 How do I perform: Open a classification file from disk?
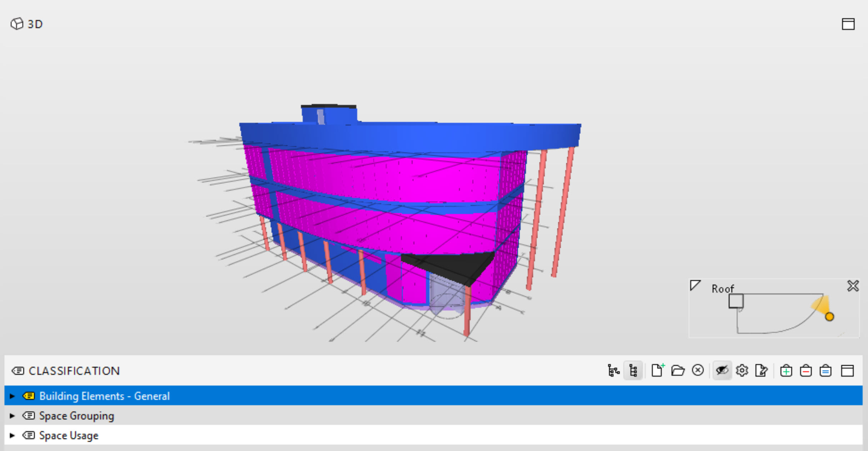(678, 371)
